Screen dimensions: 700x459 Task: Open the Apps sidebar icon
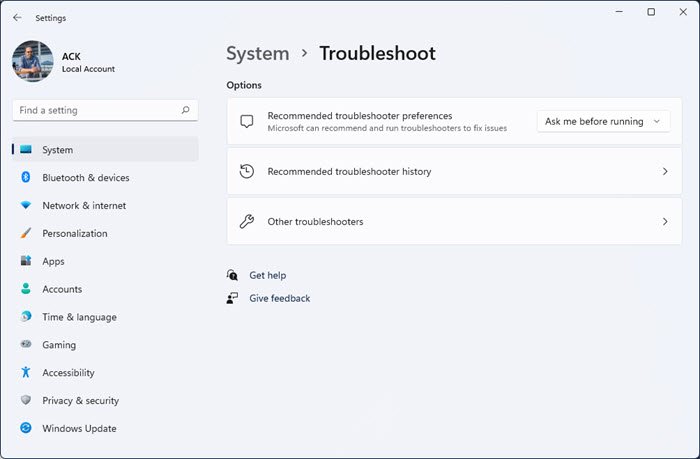[26, 262]
